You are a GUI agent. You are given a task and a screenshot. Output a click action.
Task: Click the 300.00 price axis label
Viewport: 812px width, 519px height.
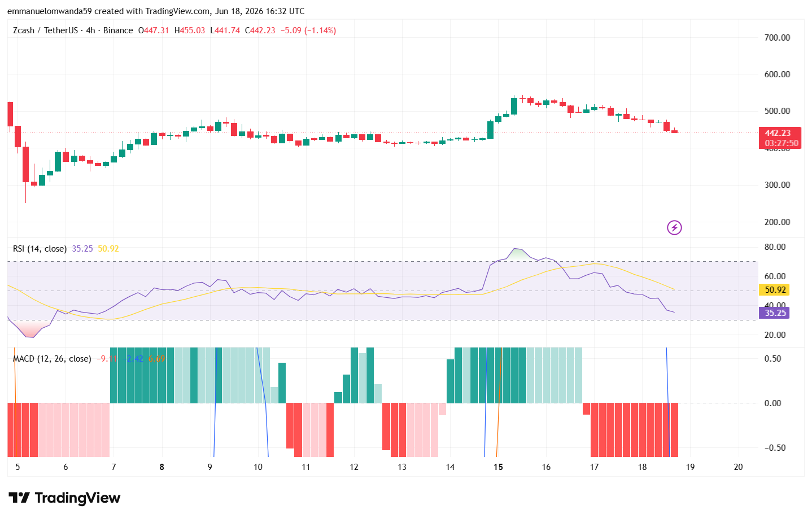pos(777,185)
